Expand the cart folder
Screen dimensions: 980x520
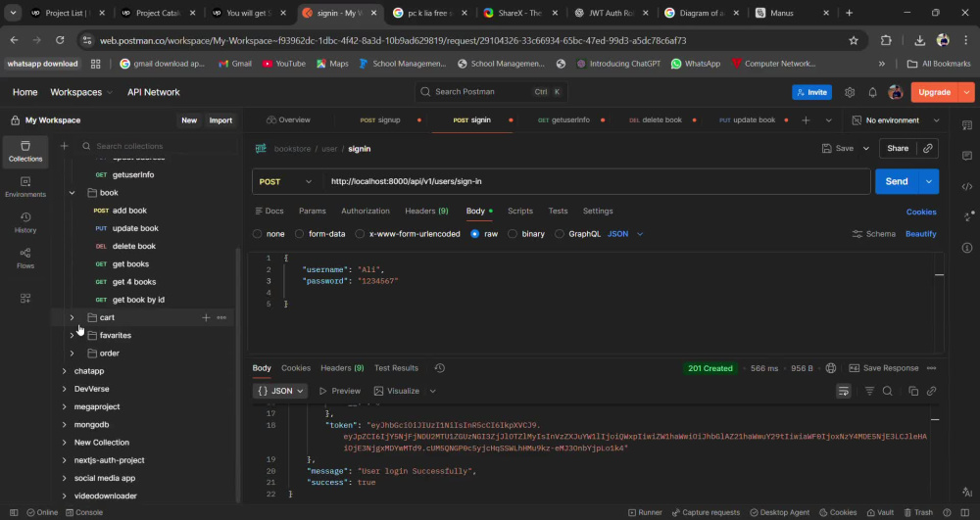[x=72, y=317]
